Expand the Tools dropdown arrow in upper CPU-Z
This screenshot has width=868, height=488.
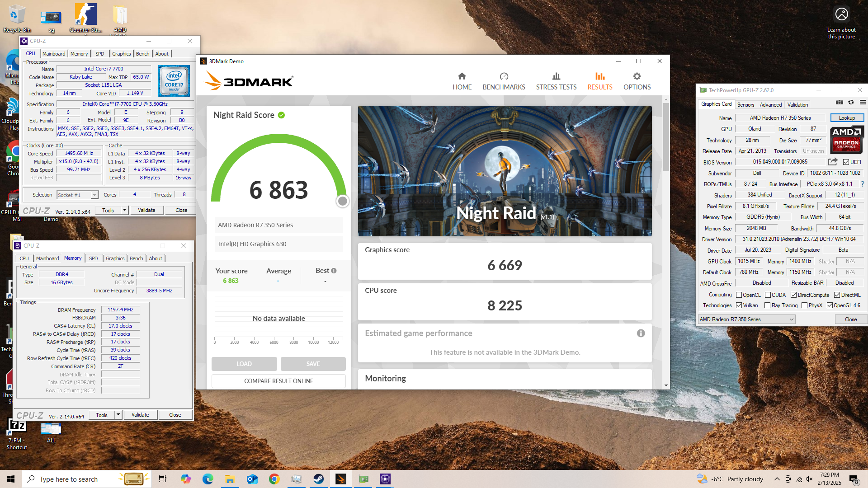tap(124, 210)
